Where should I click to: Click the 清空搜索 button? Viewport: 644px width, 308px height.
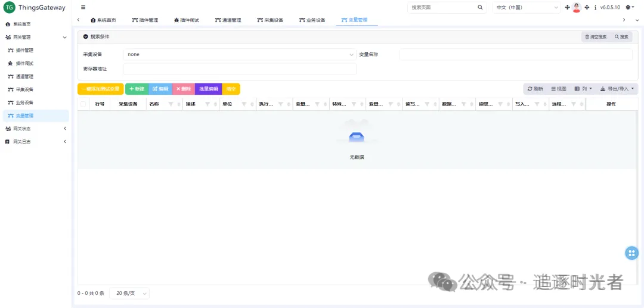point(596,37)
